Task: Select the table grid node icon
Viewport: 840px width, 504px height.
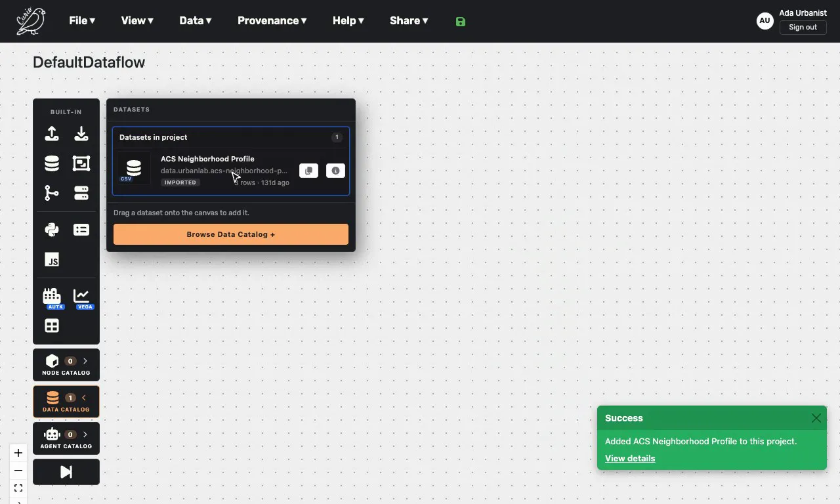Action: point(52,325)
